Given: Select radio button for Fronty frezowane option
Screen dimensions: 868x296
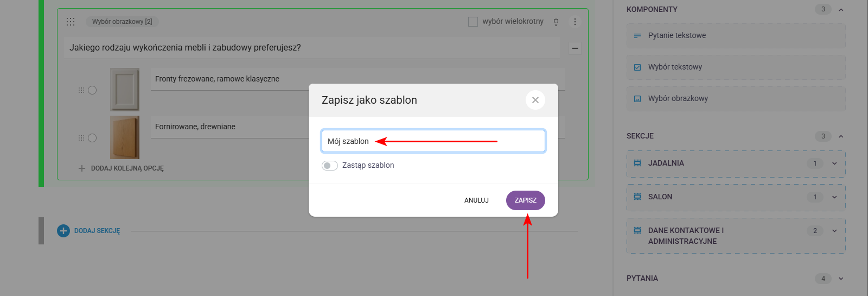Looking at the screenshot, I should 92,90.
